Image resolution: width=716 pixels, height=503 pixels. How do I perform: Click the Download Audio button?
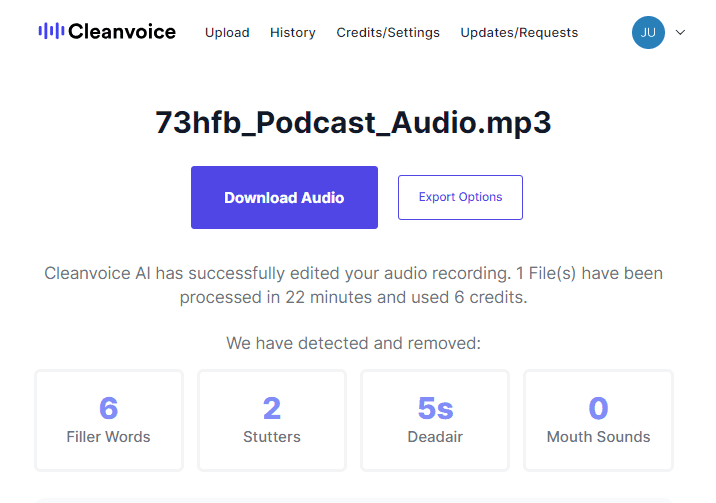[284, 198]
